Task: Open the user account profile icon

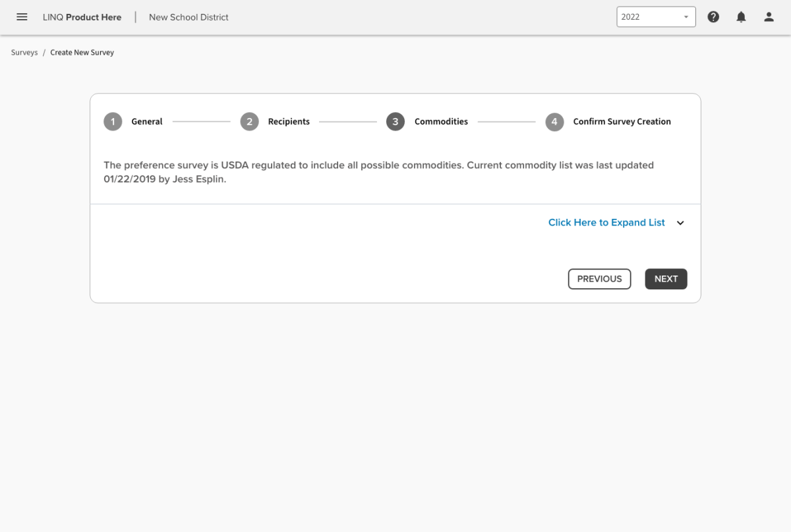Action: [x=769, y=17]
